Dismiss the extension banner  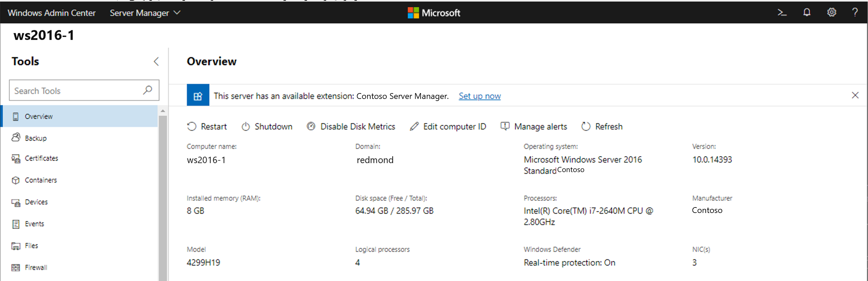(x=855, y=95)
